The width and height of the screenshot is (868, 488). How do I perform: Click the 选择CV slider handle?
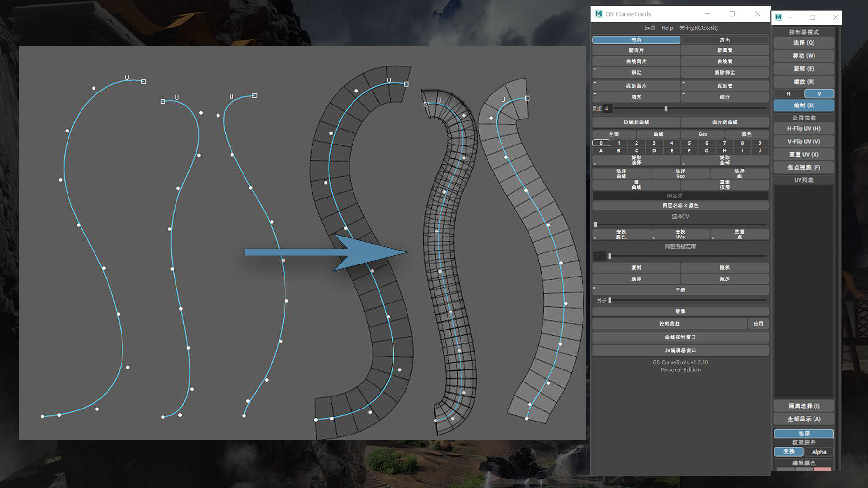tap(595, 224)
